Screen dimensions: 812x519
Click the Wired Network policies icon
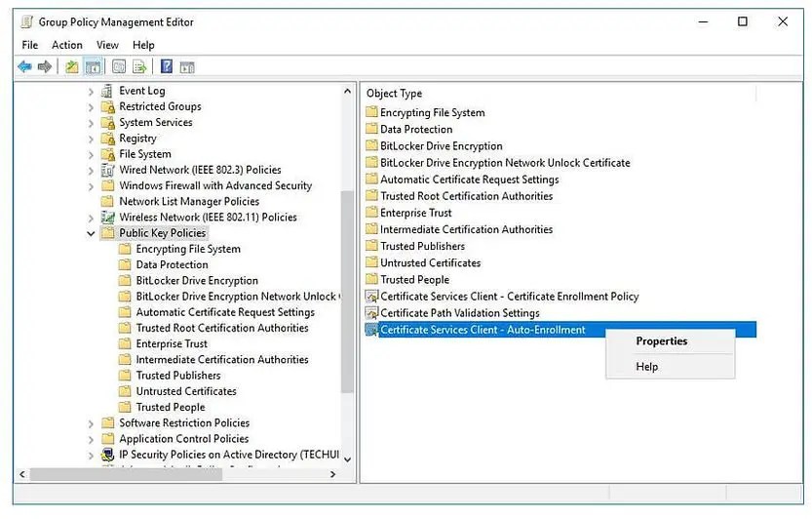pyautogui.click(x=107, y=170)
